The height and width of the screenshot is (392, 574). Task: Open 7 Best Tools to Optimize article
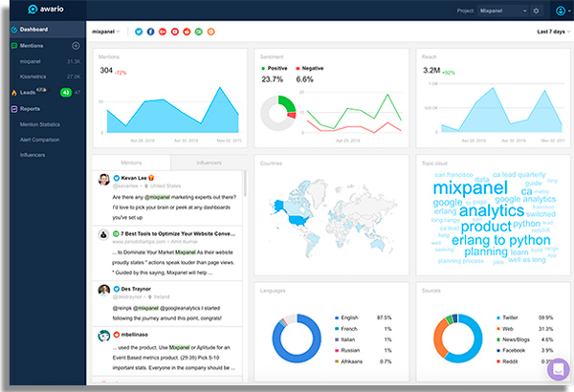pyautogui.click(x=178, y=233)
